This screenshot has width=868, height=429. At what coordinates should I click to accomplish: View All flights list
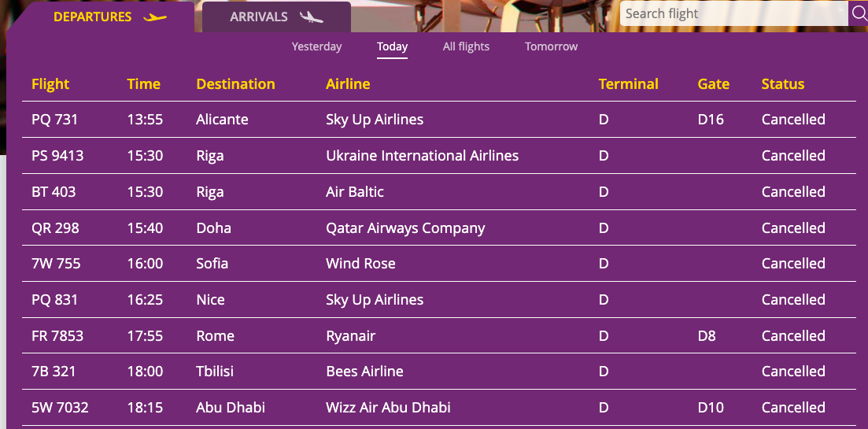click(466, 46)
